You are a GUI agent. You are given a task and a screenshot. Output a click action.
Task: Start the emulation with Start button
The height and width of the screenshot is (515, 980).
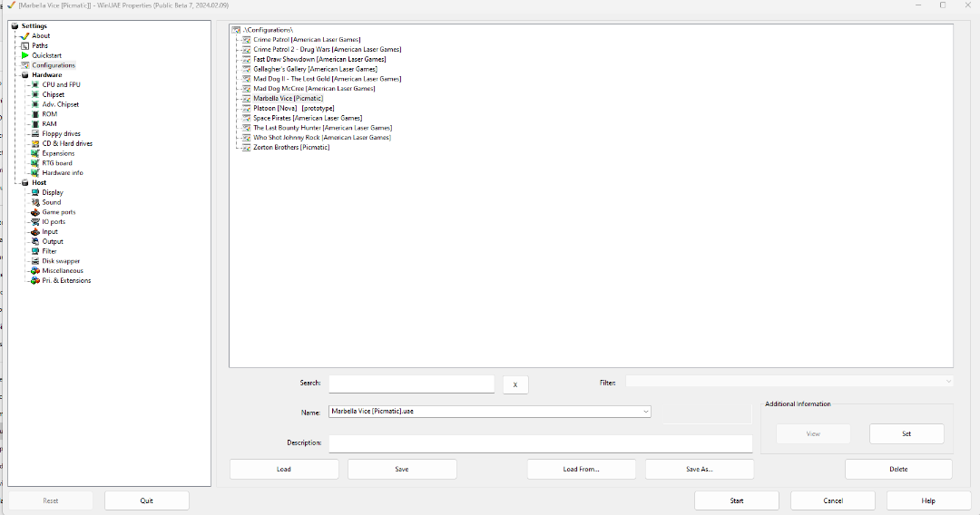737,500
